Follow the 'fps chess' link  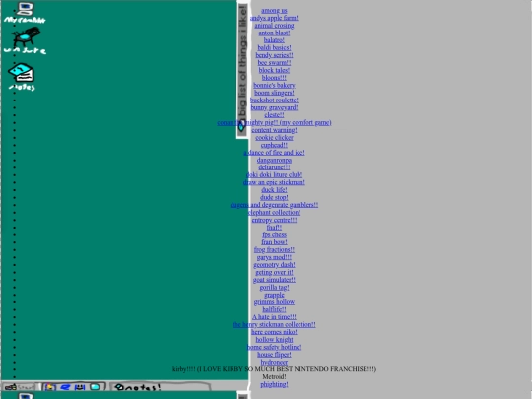coord(274,234)
